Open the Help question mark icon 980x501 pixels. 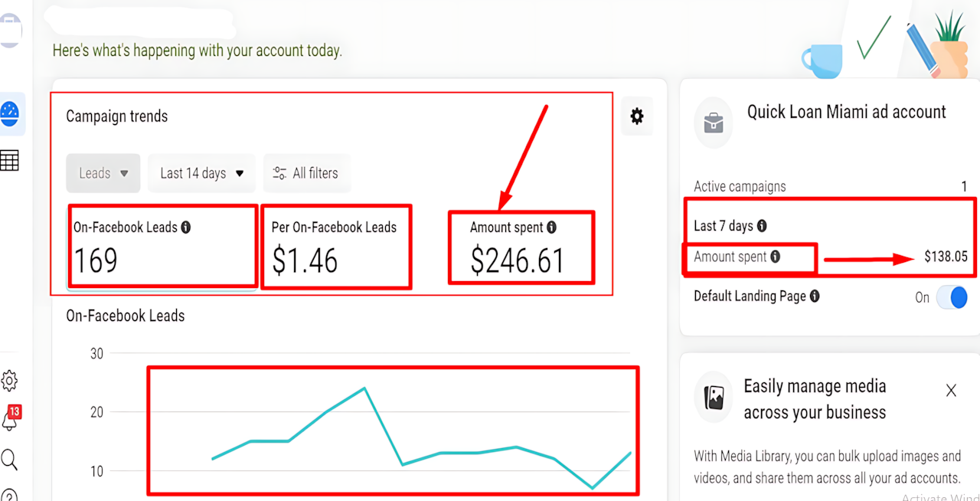(x=9, y=494)
